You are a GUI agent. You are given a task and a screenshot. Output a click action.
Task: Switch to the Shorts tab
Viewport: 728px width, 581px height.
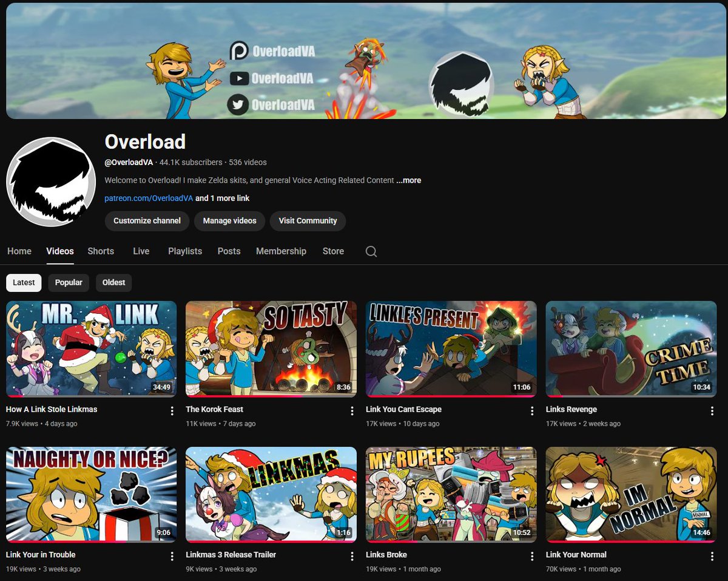coord(101,251)
